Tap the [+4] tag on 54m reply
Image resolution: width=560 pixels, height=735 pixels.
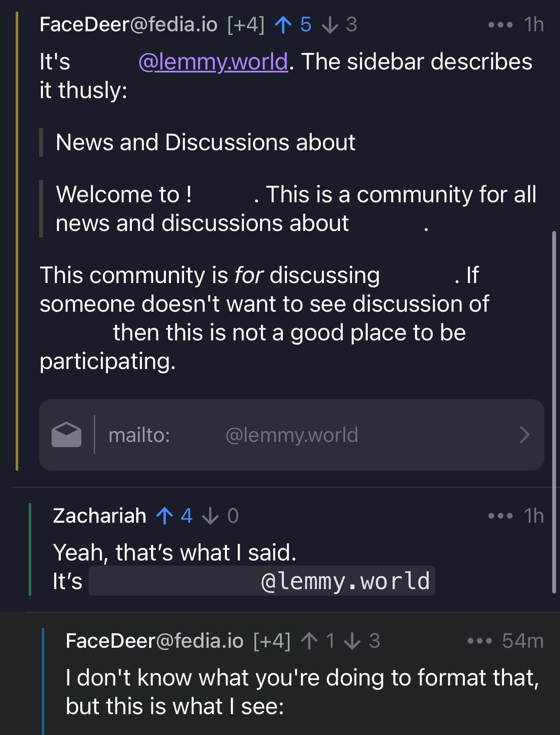272,641
